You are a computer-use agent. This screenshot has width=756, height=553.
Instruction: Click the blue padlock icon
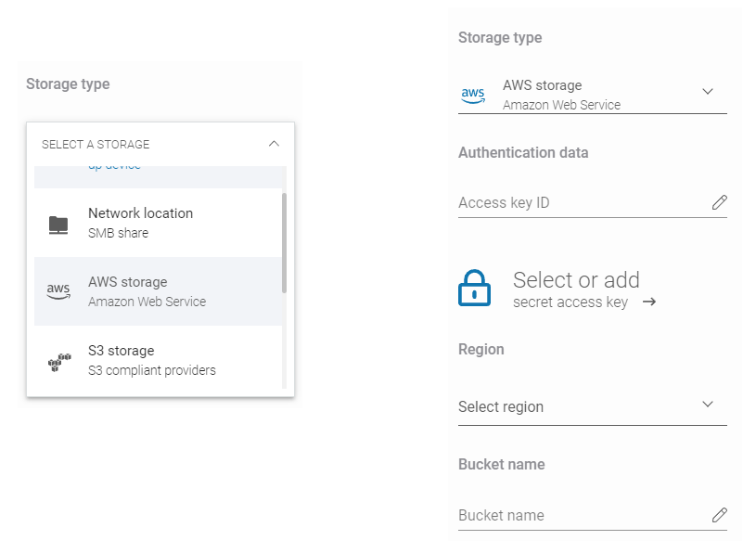[474, 289]
